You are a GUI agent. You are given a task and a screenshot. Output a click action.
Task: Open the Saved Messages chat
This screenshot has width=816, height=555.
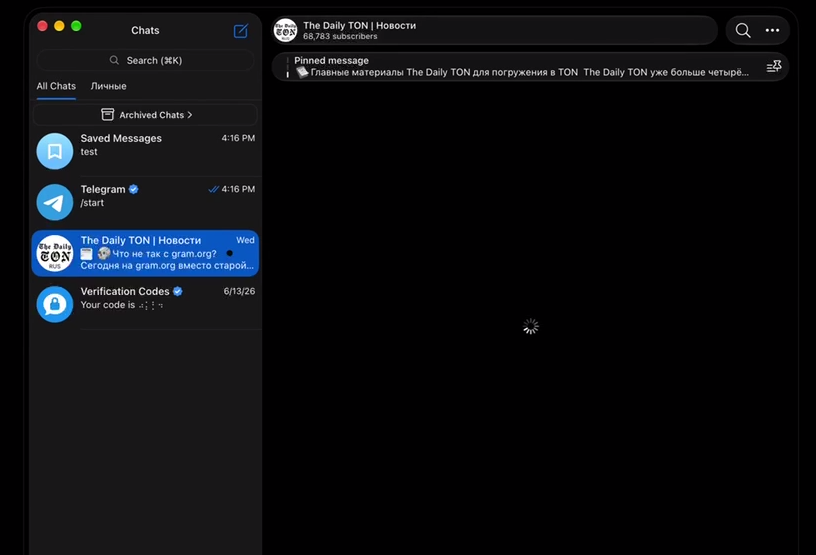145,151
